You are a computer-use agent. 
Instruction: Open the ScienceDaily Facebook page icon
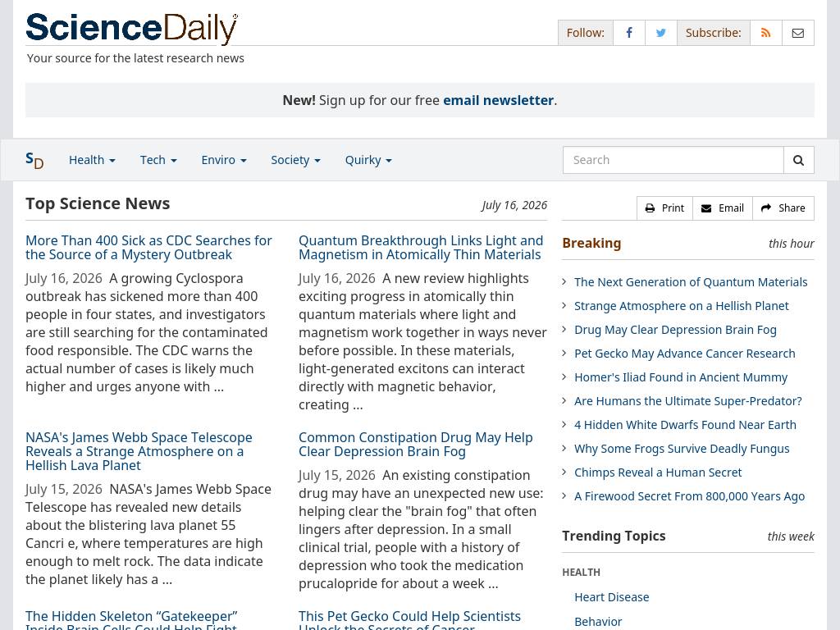629,33
